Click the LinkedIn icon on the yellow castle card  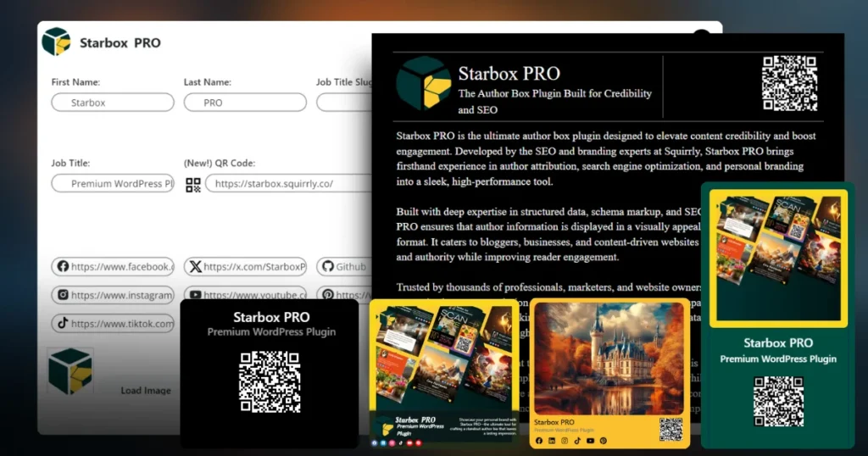coord(552,441)
